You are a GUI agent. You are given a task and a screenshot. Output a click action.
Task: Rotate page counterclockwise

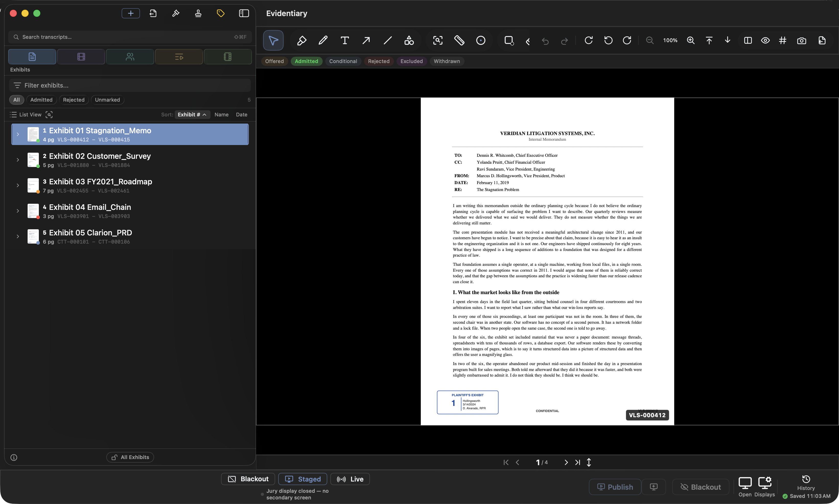pos(608,40)
